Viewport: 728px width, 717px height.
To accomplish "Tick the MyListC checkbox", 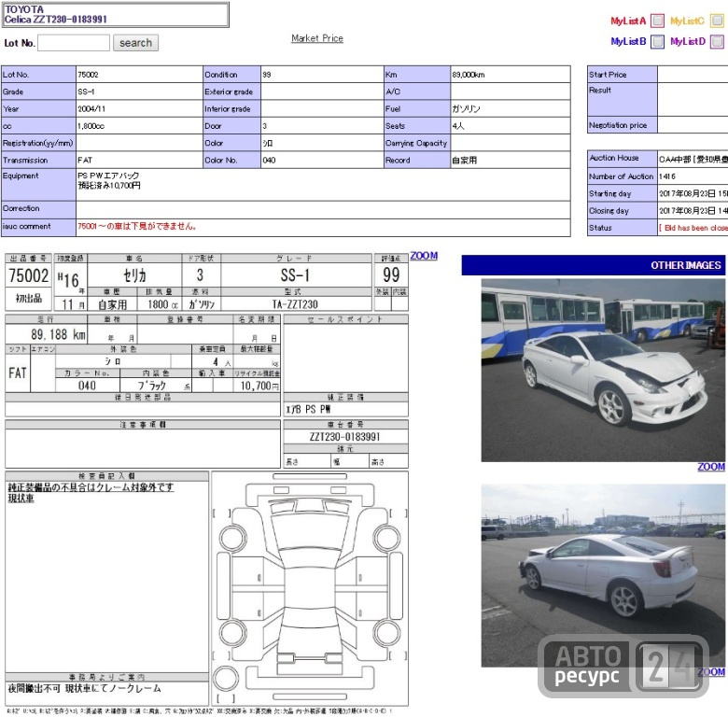I will pos(718,21).
